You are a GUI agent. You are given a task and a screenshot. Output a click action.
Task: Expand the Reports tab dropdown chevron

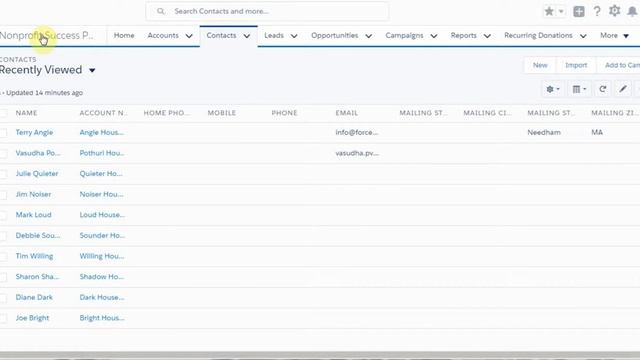[487, 36]
